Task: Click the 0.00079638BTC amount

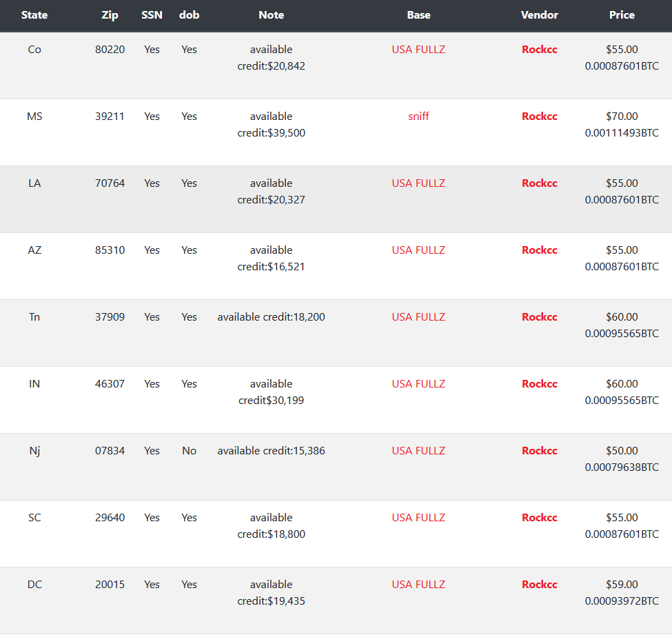Action: point(622,467)
